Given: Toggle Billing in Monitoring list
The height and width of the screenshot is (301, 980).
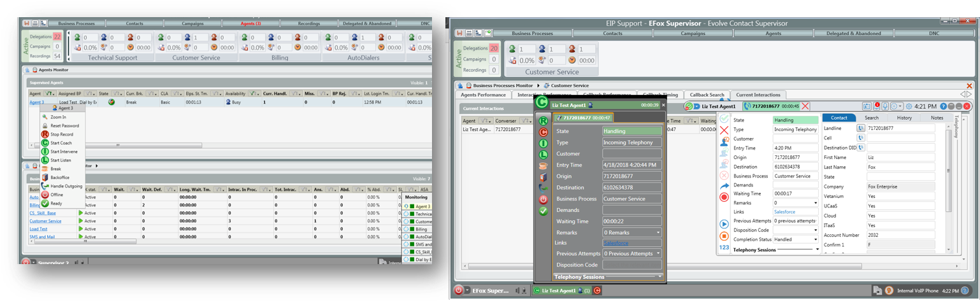Looking at the screenshot, I should click(417, 229).
